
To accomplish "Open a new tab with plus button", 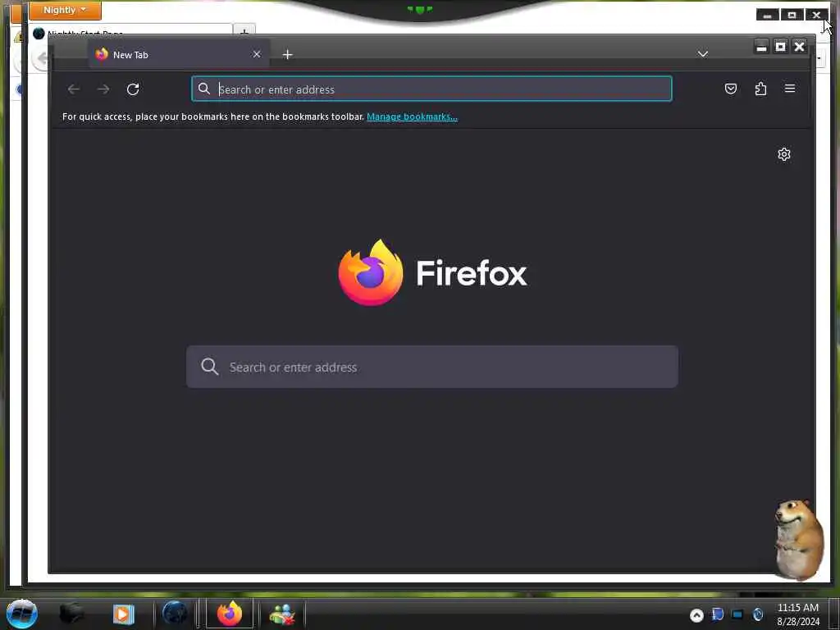I will coord(287,55).
